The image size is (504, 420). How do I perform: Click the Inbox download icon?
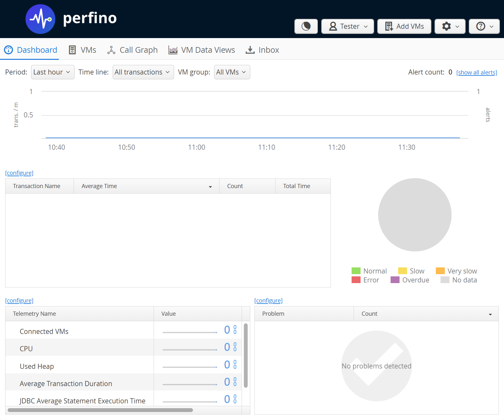click(x=250, y=50)
